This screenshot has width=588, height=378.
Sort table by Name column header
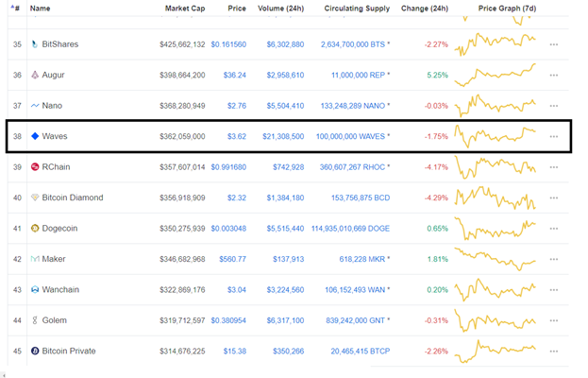coord(41,9)
